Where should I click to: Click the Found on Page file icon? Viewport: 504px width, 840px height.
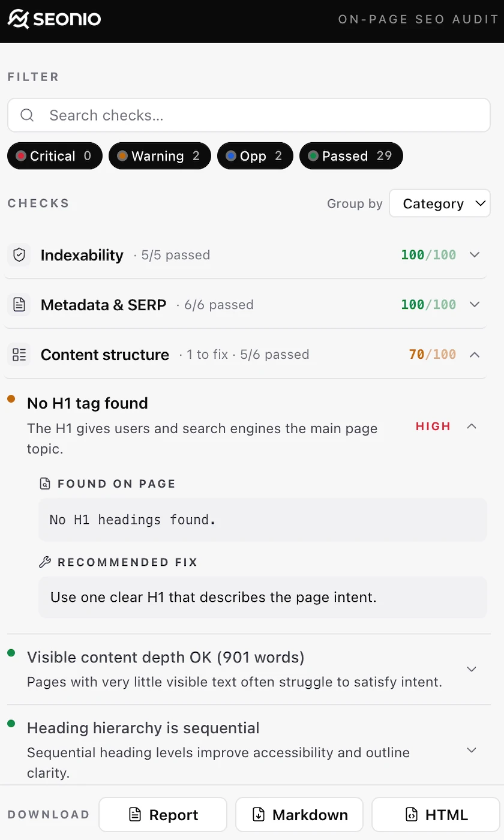point(45,484)
